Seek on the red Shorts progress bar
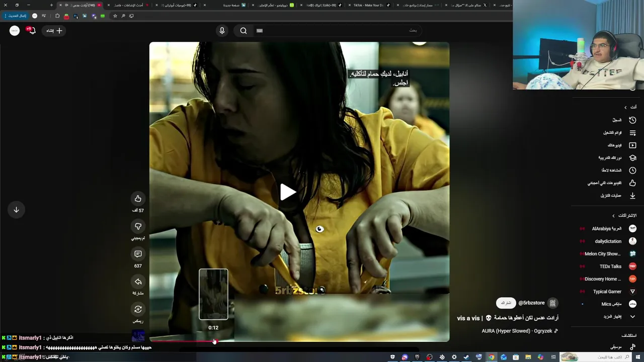This screenshot has width=644, height=362. (x=299, y=341)
